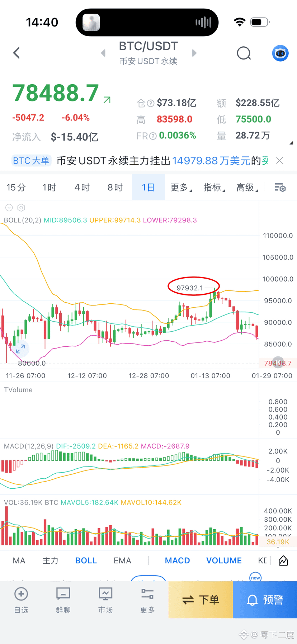
Task: Tap the open interest help question mark
Action: point(151,103)
